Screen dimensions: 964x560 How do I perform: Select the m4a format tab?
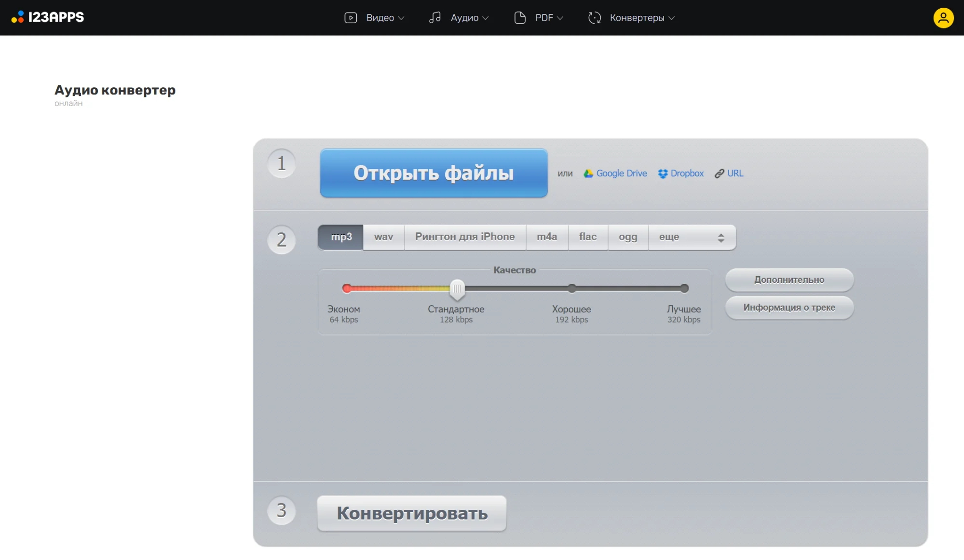[x=547, y=237]
